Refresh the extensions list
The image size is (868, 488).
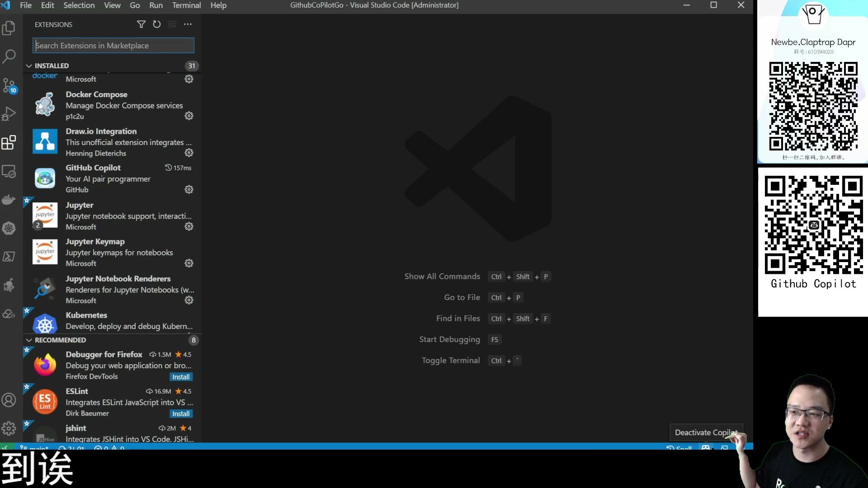pos(157,24)
